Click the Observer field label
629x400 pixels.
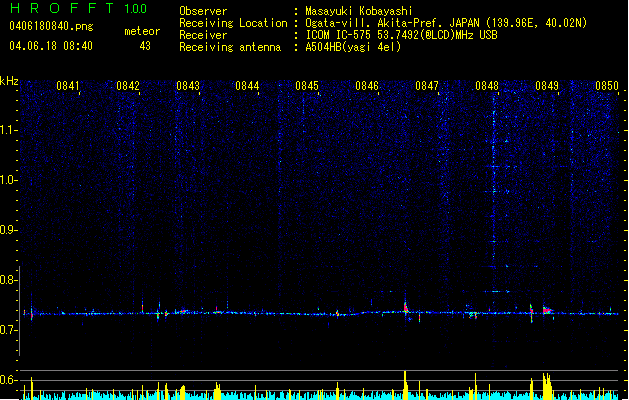203,11
